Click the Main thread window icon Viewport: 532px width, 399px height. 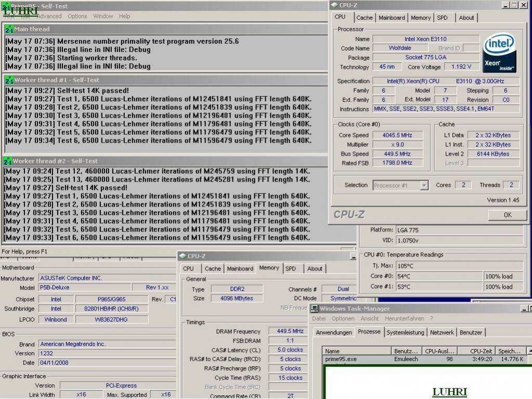click(x=9, y=29)
